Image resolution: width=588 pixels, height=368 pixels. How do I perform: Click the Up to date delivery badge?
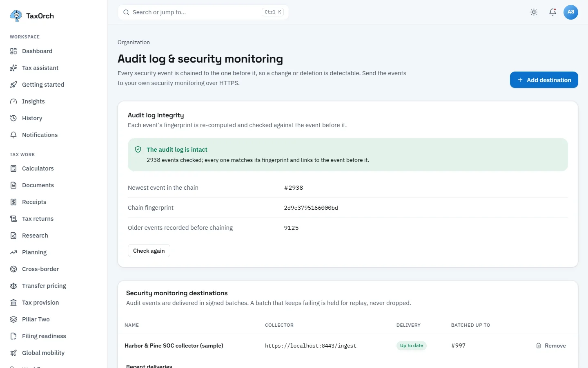(412, 346)
